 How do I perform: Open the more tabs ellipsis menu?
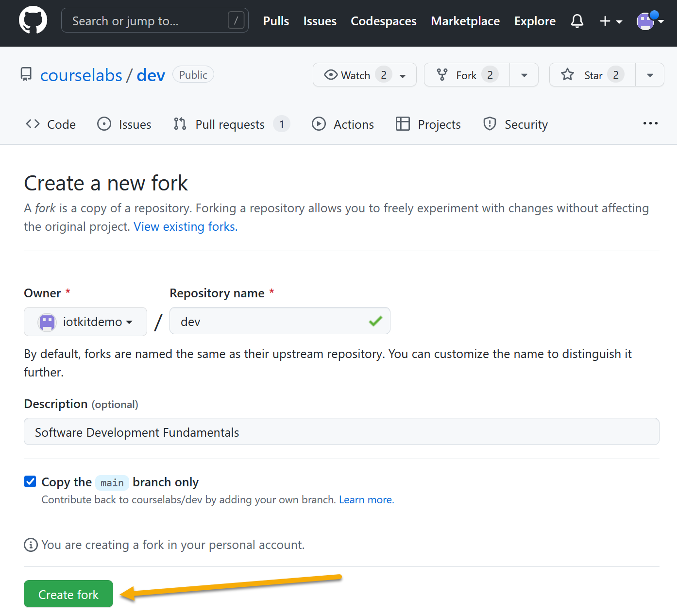tap(650, 123)
